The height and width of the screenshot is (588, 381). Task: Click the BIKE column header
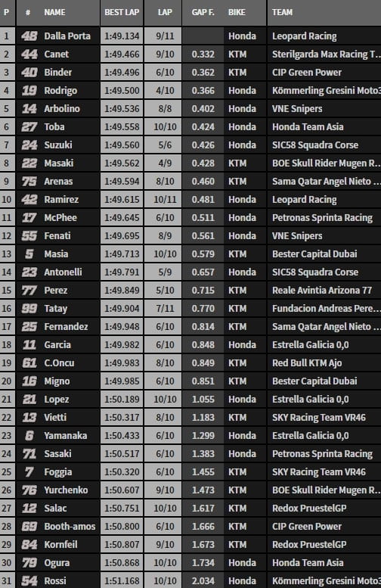pos(237,12)
